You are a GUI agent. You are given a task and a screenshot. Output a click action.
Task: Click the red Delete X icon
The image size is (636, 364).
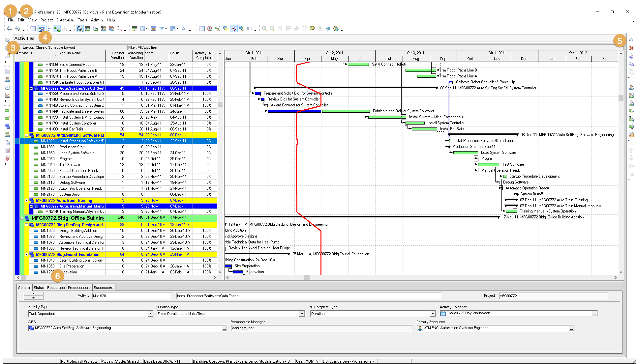click(631, 48)
